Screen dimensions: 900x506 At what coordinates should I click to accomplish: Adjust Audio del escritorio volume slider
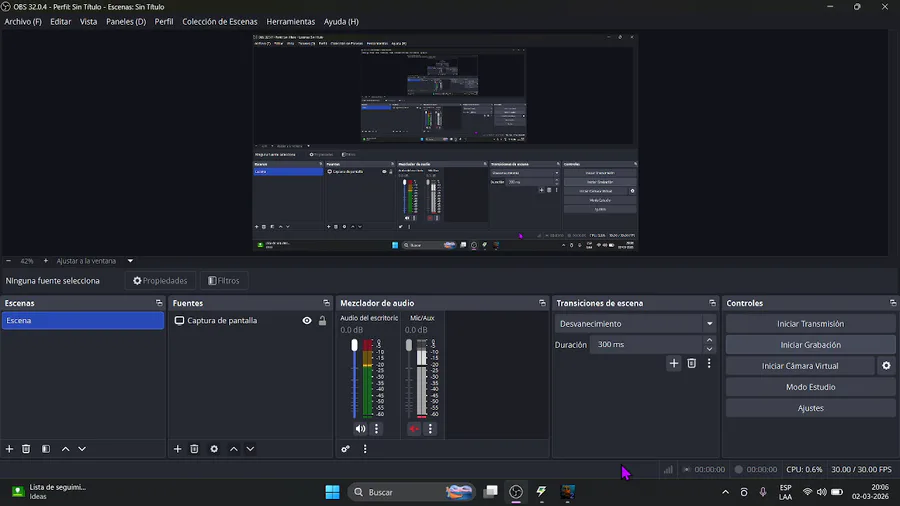(x=354, y=379)
